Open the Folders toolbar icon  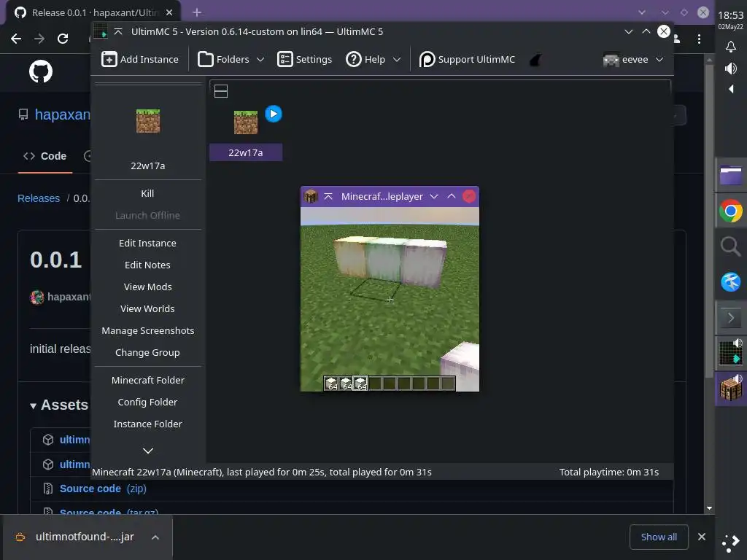pos(205,60)
